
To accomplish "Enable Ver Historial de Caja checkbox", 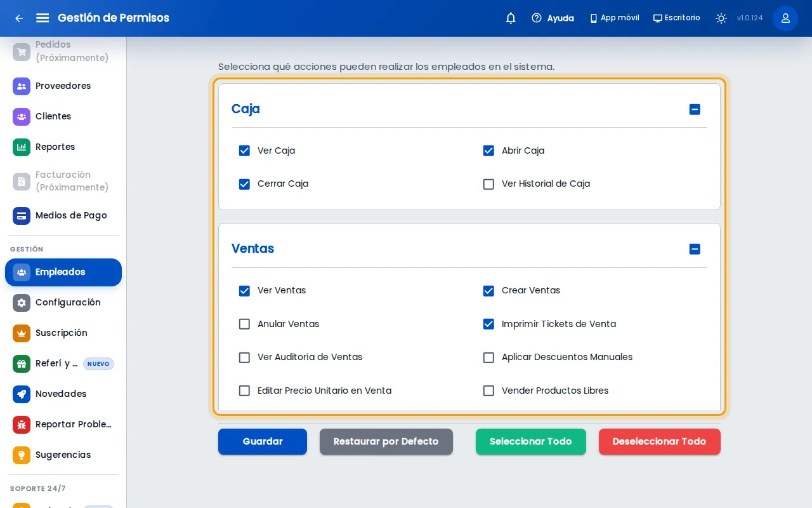I will (488, 184).
